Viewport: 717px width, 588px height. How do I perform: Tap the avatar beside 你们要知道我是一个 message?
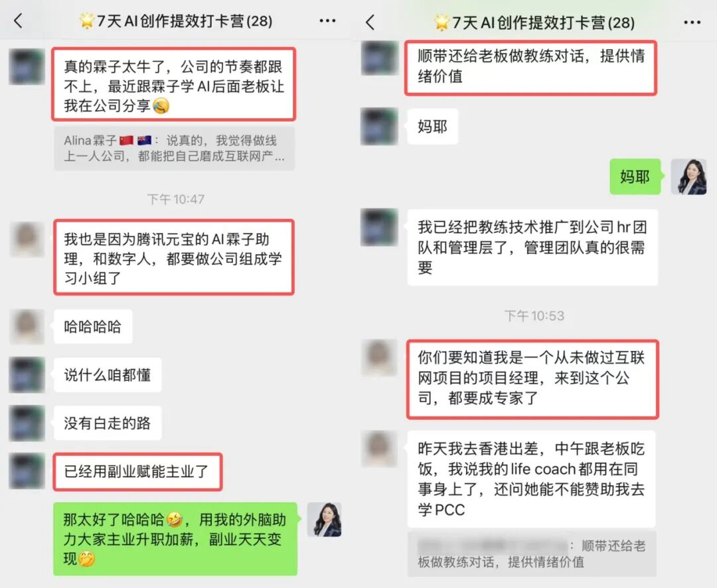pos(378,358)
